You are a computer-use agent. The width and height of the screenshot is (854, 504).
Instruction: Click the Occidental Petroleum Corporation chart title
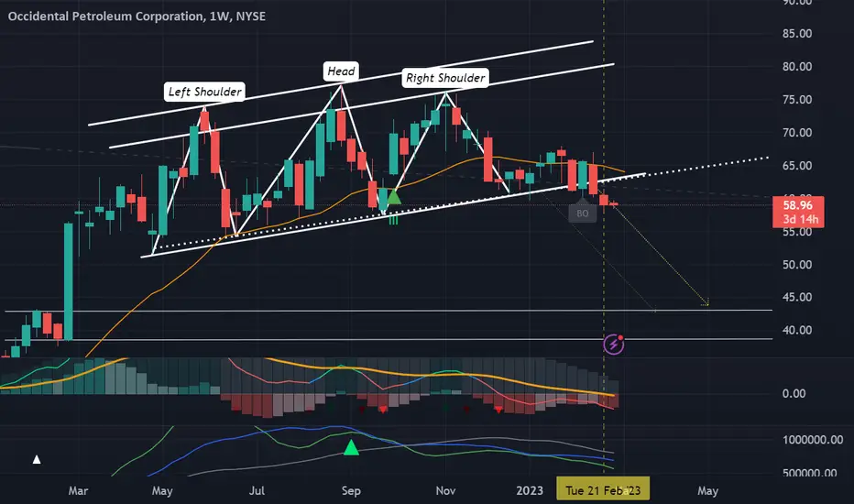pyautogui.click(x=137, y=16)
